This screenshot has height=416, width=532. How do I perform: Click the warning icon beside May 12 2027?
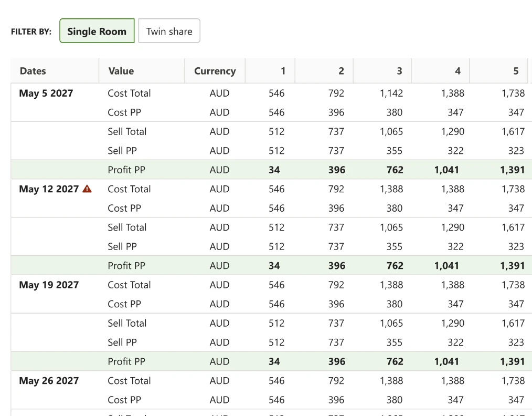tap(87, 189)
